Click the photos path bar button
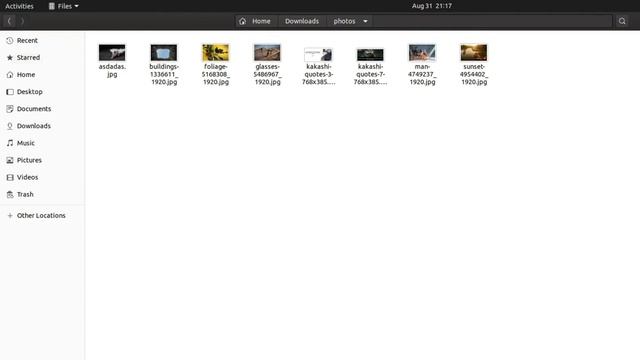The width and height of the screenshot is (640, 360). 344,21
